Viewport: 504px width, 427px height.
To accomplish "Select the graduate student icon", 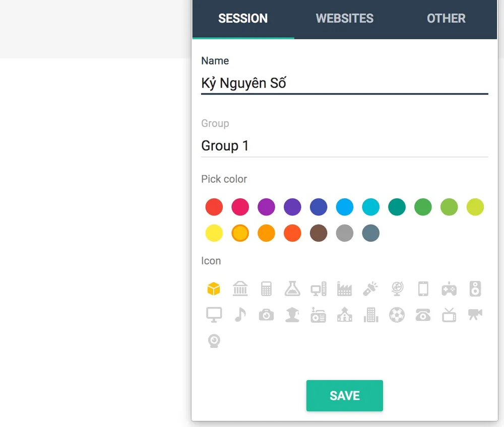I will point(292,315).
